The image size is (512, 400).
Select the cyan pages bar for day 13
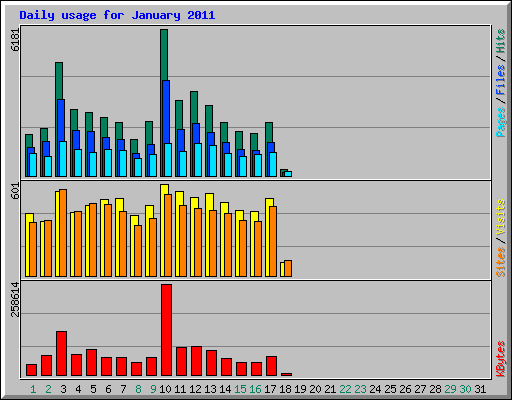click(x=213, y=161)
